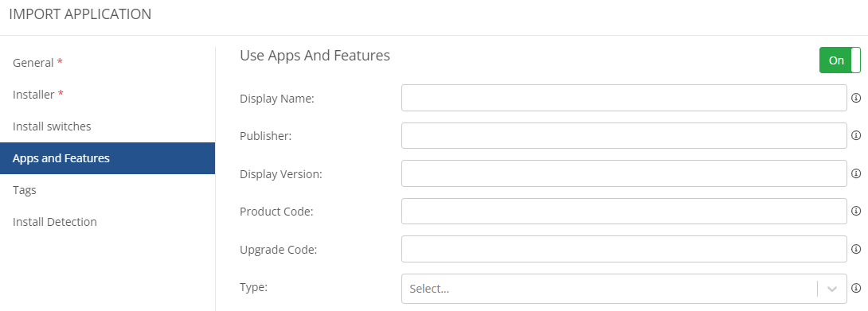This screenshot has height=311, width=868.
Task: Click info icon beside Product Code field
Action: coord(856,212)
